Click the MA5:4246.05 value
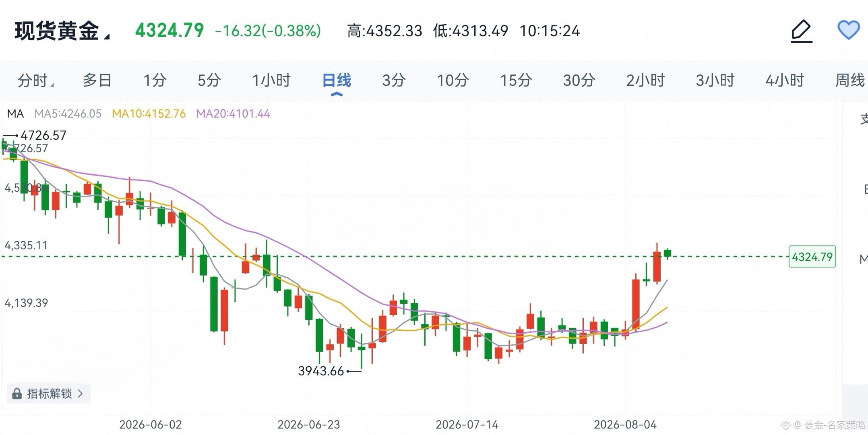 tap(68, 114)
